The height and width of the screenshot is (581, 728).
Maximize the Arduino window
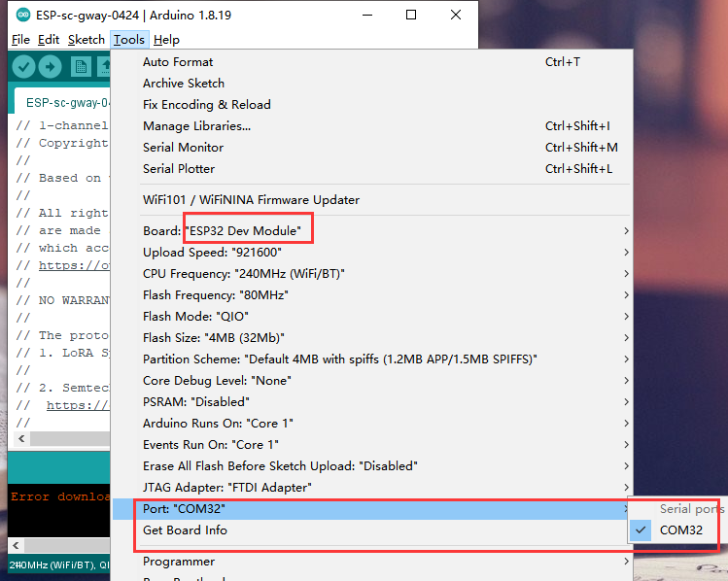[x=411, y=15]
